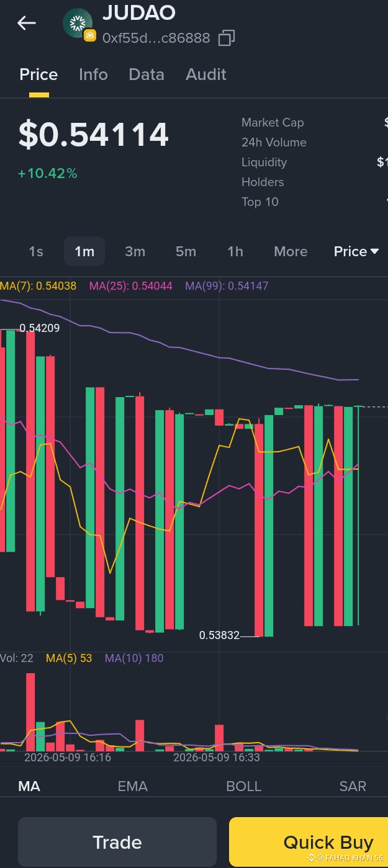Image resolution: width=388 pixels, height=868 pixels.
Task: Select the 1s chart interval
Action: pos(36,251)
